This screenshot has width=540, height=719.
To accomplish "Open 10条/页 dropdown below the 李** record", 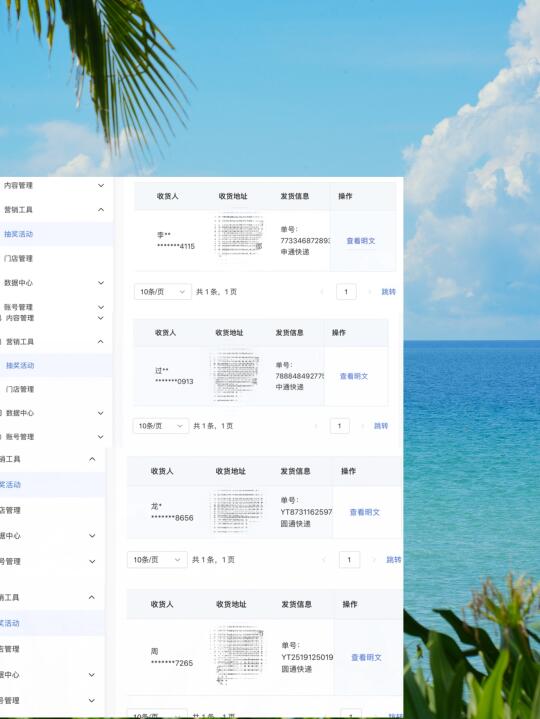I will (x=163, y=292).
